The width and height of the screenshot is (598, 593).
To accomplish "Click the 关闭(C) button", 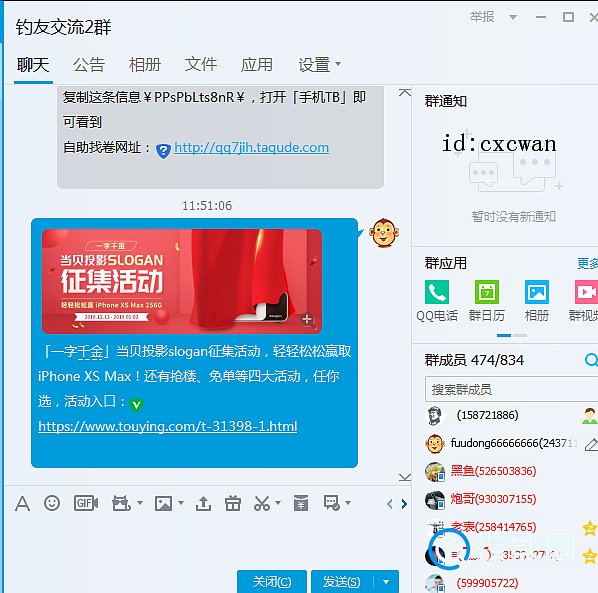I will (272, 582).
